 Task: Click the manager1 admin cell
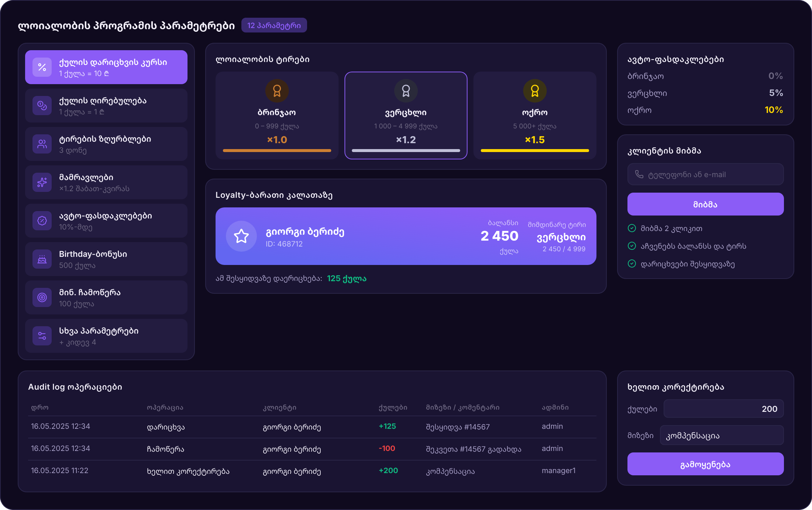[558, 471]
